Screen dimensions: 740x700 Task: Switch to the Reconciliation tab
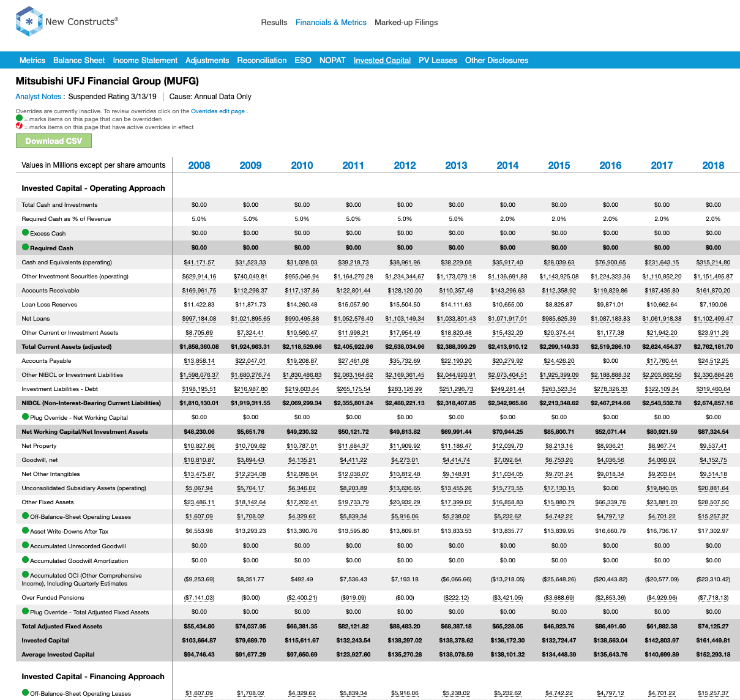click(x=262, y=61)
